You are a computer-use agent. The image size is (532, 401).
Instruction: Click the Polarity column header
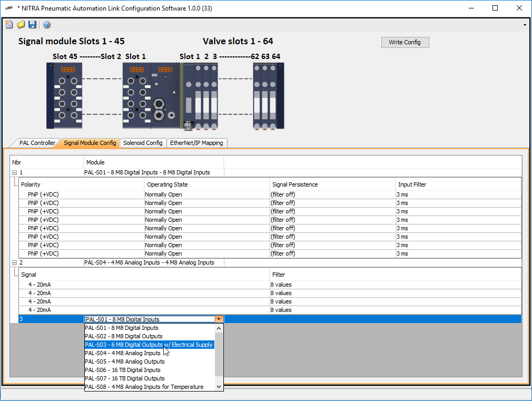(82, 184)
